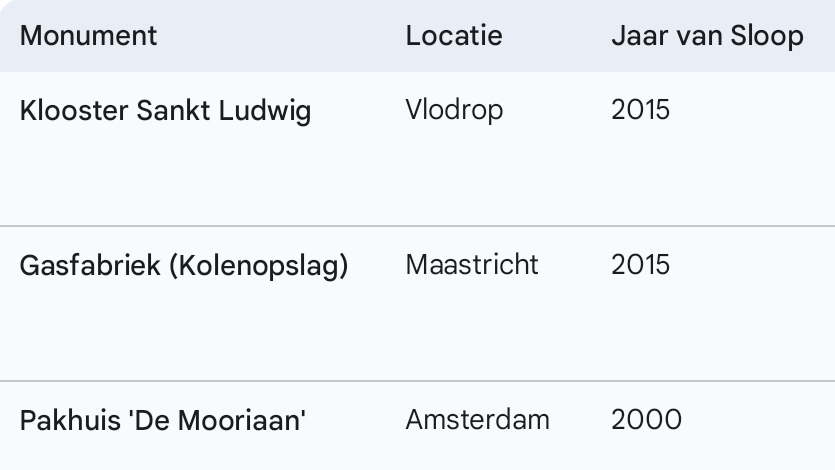
Task: Click the word Kolenopslag in parentheses
Action: 258,266
